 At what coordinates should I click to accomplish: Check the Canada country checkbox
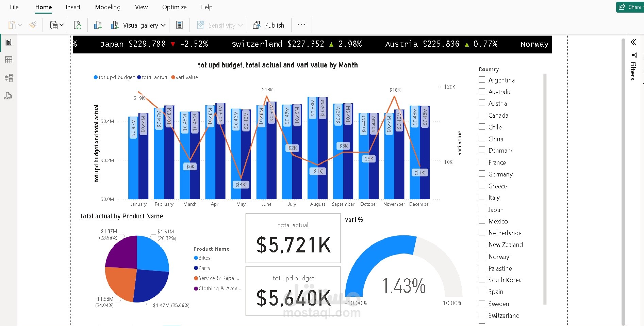(x=482, y=115)
